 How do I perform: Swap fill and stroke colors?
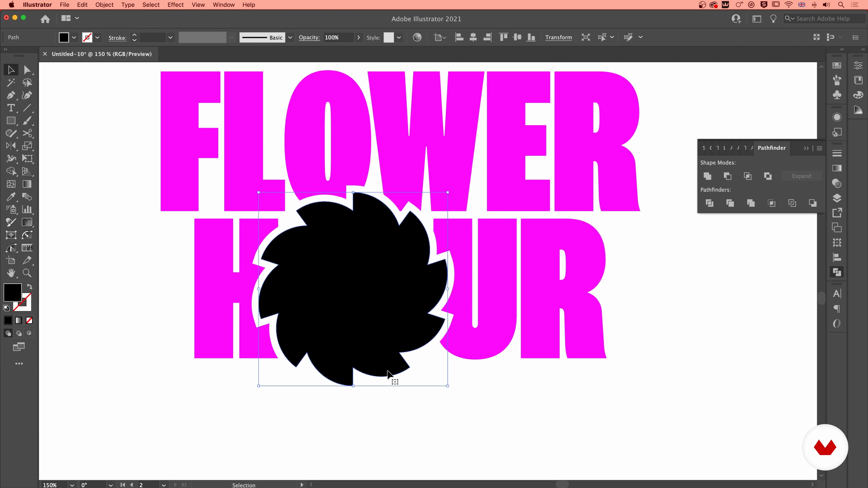point(30,287)
